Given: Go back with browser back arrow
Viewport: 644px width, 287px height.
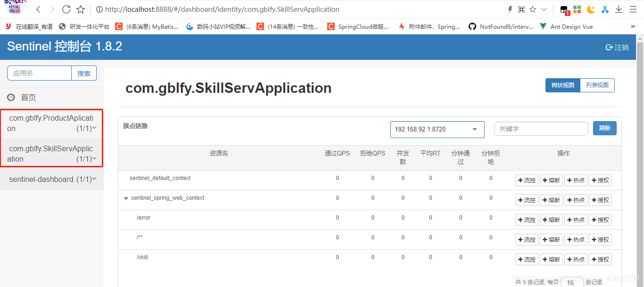Looking at the screenshot, I should 39,9.
